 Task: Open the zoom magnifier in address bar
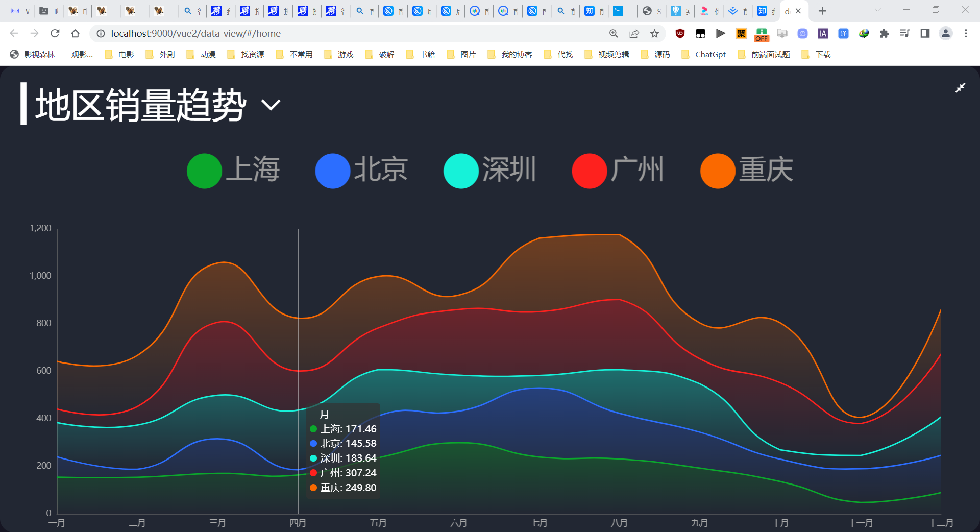pyautogui.click(x=614, y=33)
